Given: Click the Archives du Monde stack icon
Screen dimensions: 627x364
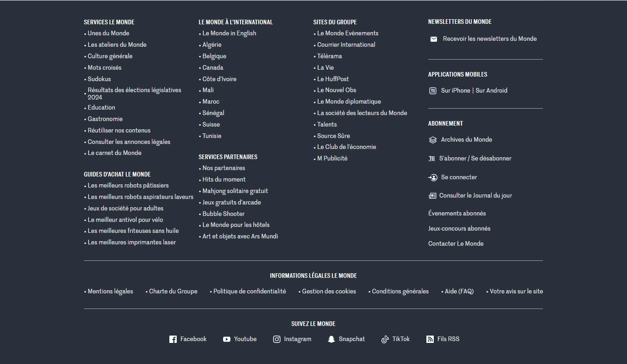Looking at the screenshot, I should tap(433, 140).
